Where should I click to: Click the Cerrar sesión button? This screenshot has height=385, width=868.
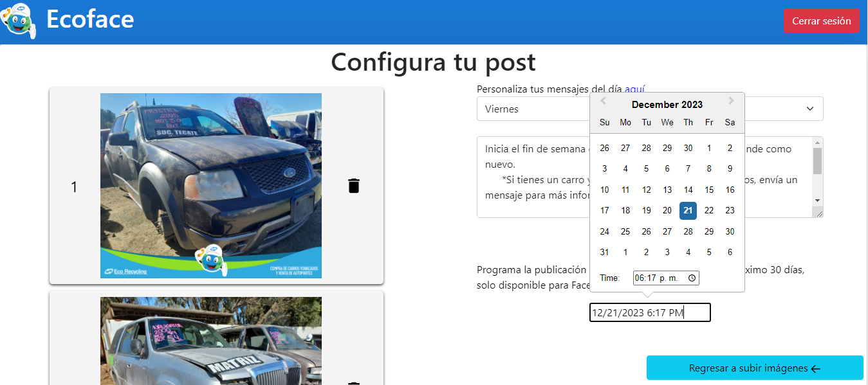(821, 21)
